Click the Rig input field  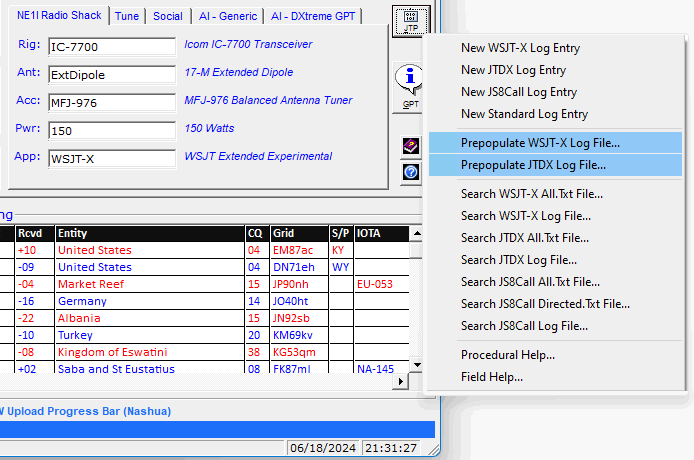pyautogui.click(x=111, y=47)
